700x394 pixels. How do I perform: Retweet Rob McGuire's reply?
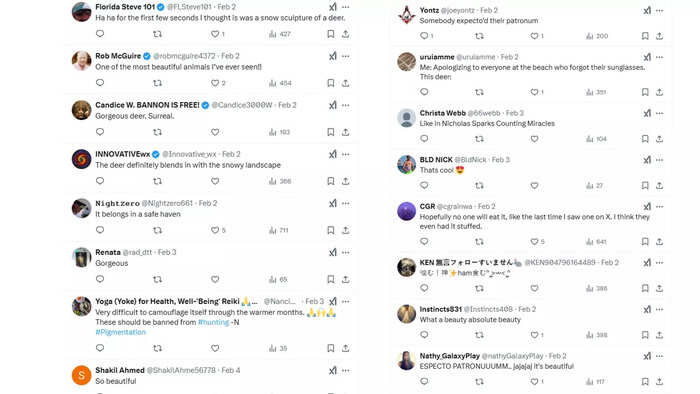point(157,83)
